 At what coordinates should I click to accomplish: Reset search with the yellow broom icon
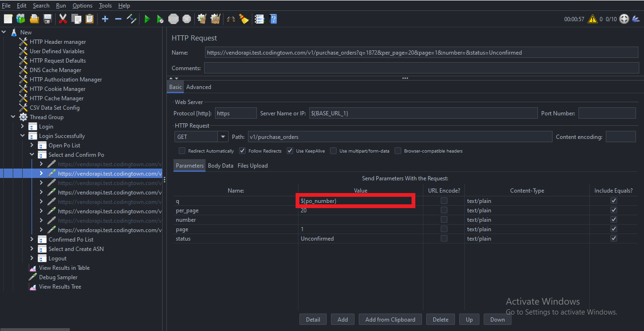point(244,19)
